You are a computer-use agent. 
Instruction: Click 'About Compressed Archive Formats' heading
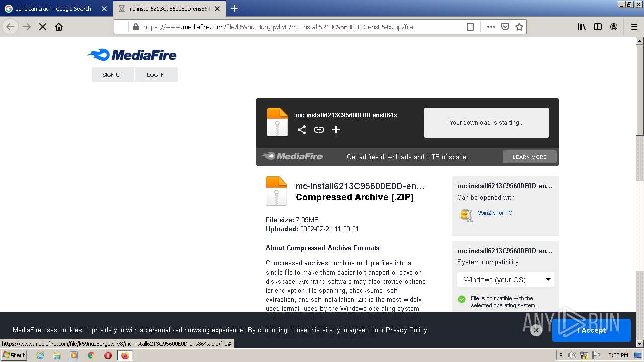tap(323, 248)
